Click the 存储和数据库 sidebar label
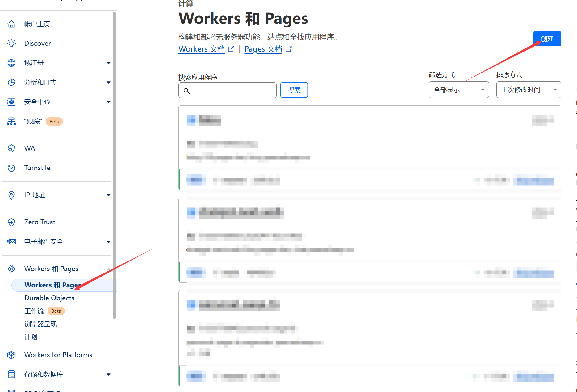Viewport: 577px width, 392px height. 44,374
